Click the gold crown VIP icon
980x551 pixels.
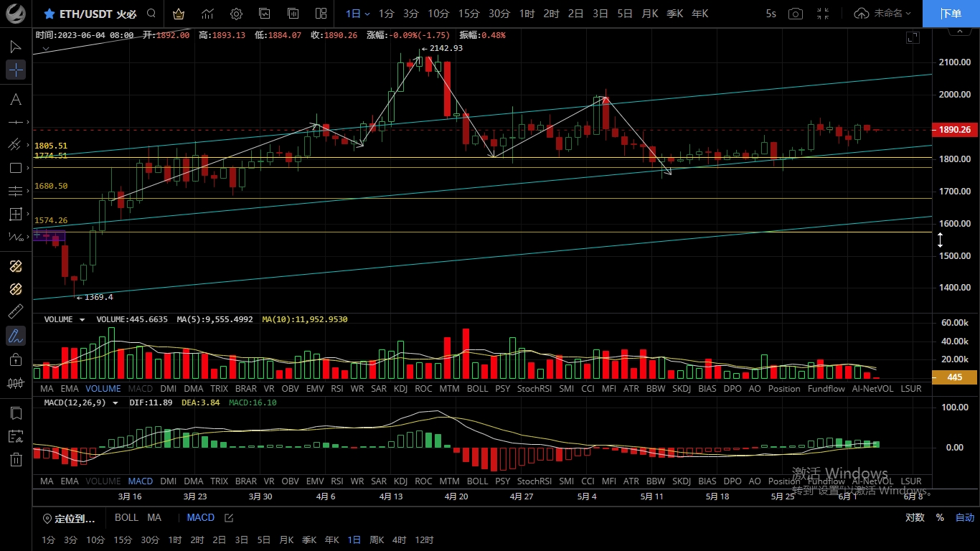(x=179, y=14)
